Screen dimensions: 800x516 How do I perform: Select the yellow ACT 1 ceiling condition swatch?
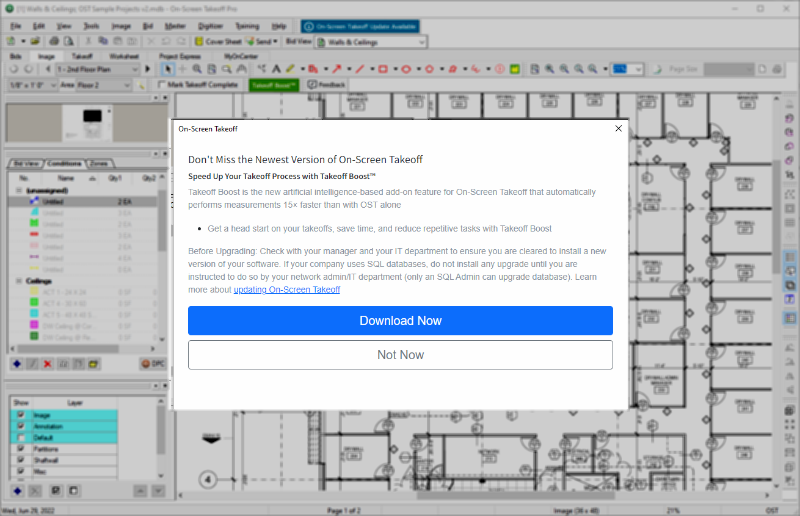click(34, 291)
